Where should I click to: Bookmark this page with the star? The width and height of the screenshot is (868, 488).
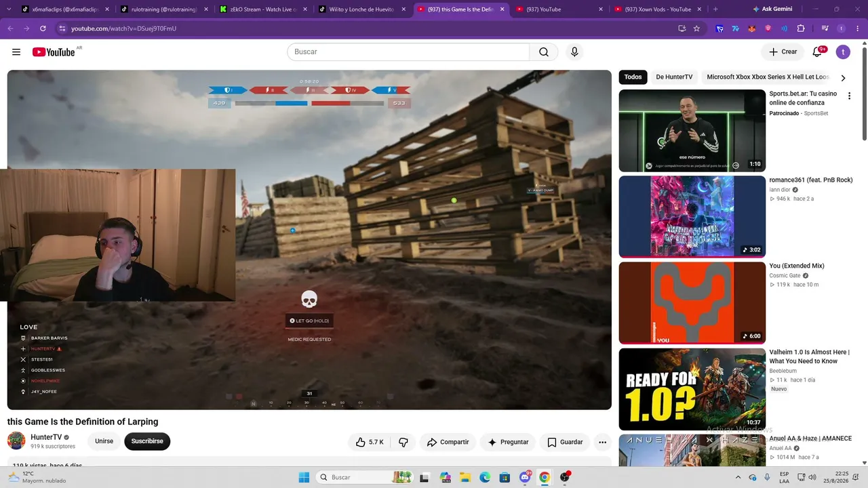click(x=696, y=28)
